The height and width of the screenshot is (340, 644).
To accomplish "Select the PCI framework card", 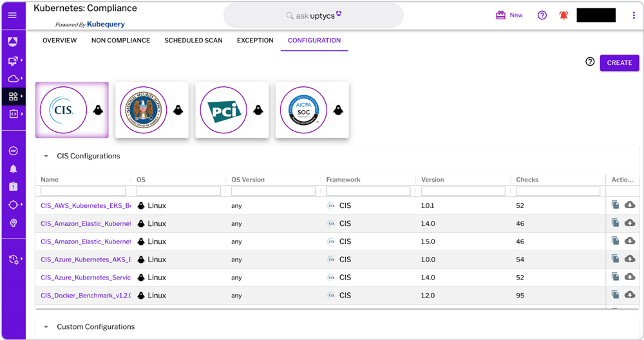I will tap(232, 109).
